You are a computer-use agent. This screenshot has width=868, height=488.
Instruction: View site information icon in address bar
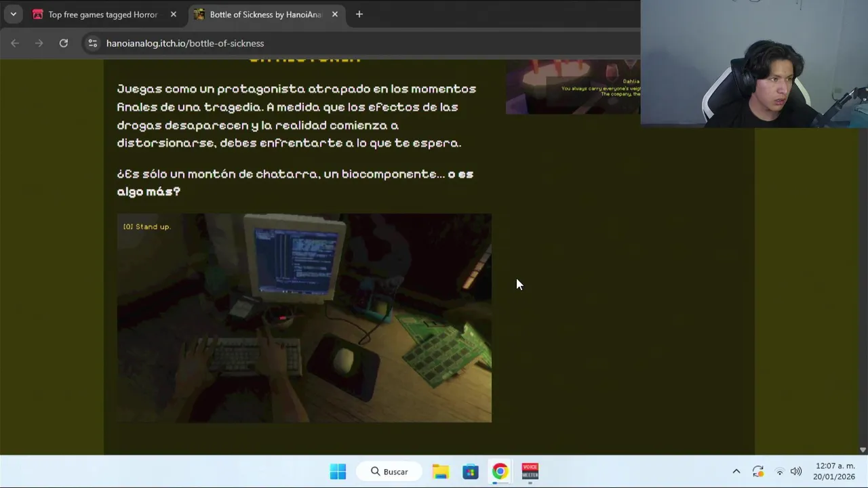[93, 43]
